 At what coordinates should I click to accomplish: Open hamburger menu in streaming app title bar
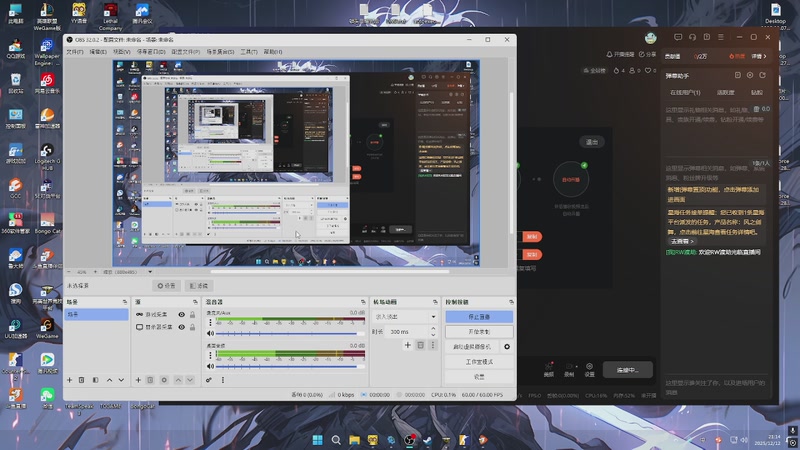click(721, 37)
